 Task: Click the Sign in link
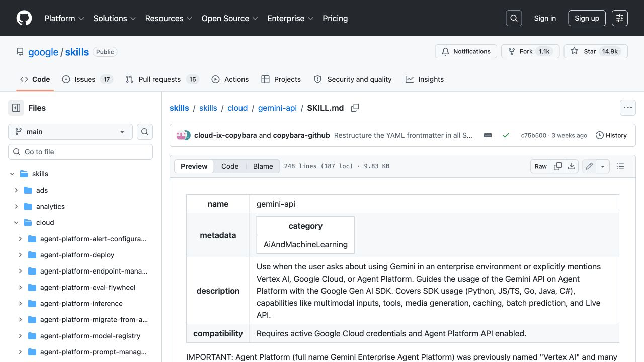[x=545, y=18]
